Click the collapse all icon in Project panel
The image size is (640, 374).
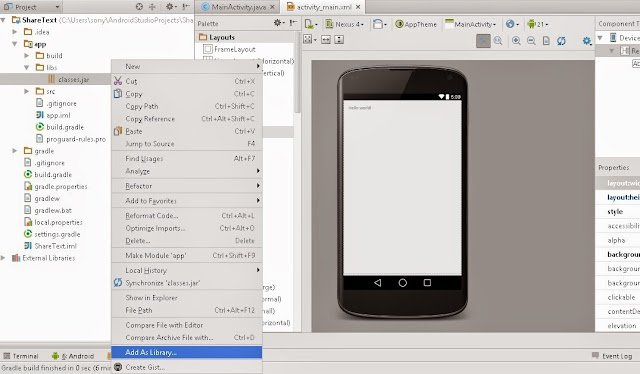pyautogui.click(x=152, y=7)
